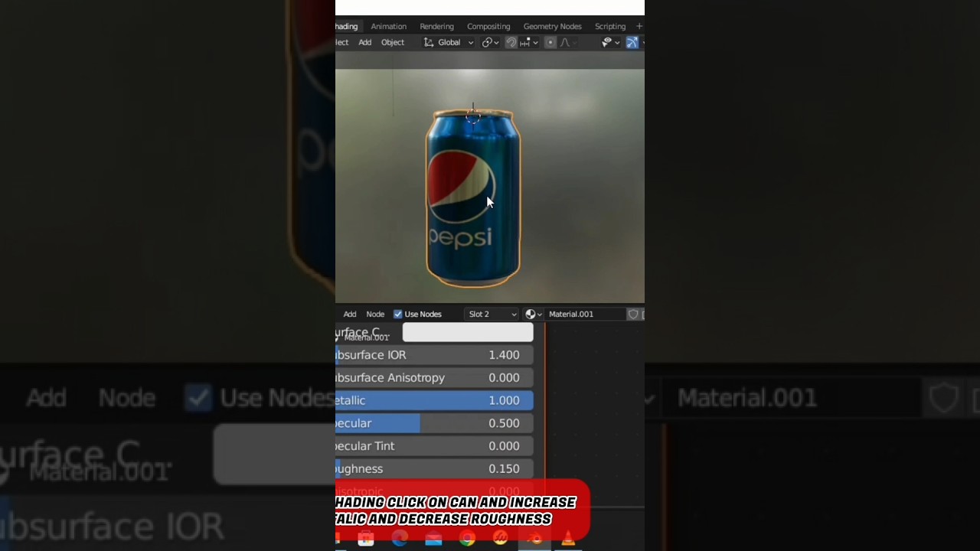980x551 pixels.
Task: Click the Material.001 name field
Action: 586,314
